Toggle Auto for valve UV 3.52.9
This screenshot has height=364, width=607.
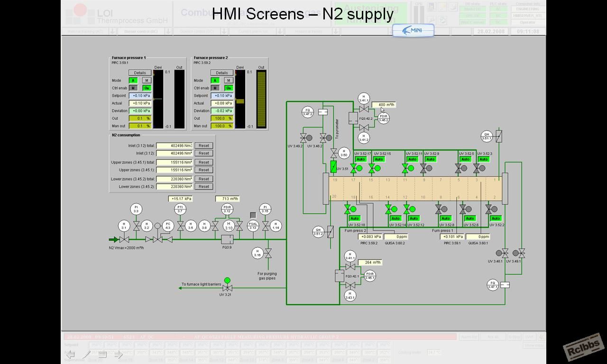click(x=430, y=159)
